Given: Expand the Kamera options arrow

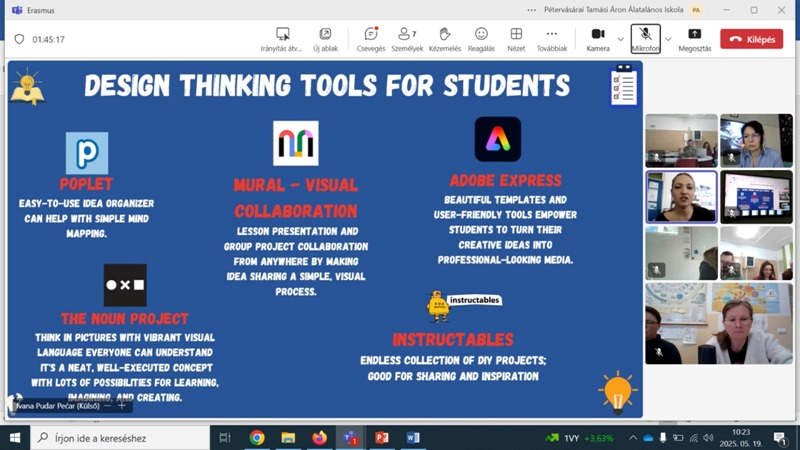Looking at the screenshot, I should [620, 39].
